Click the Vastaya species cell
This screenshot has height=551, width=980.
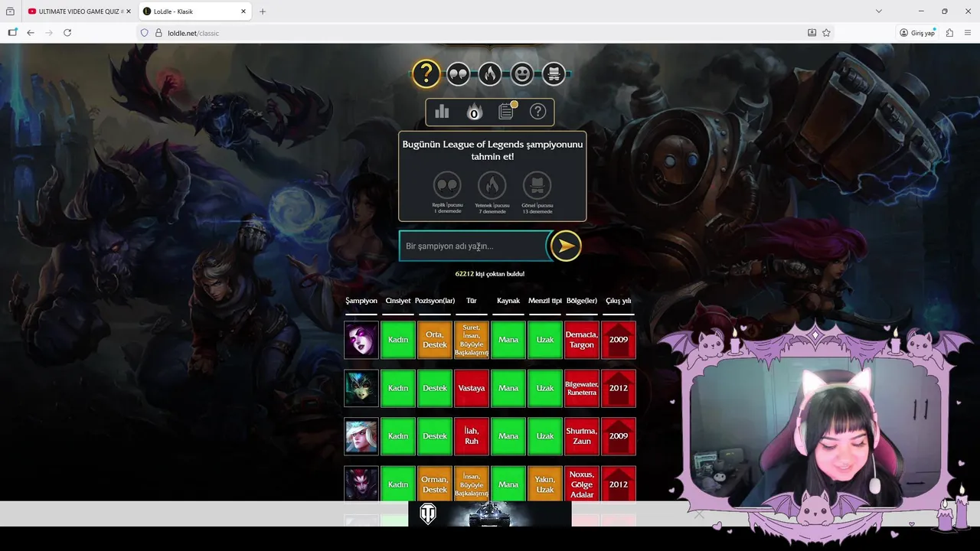tap(472, 388)
